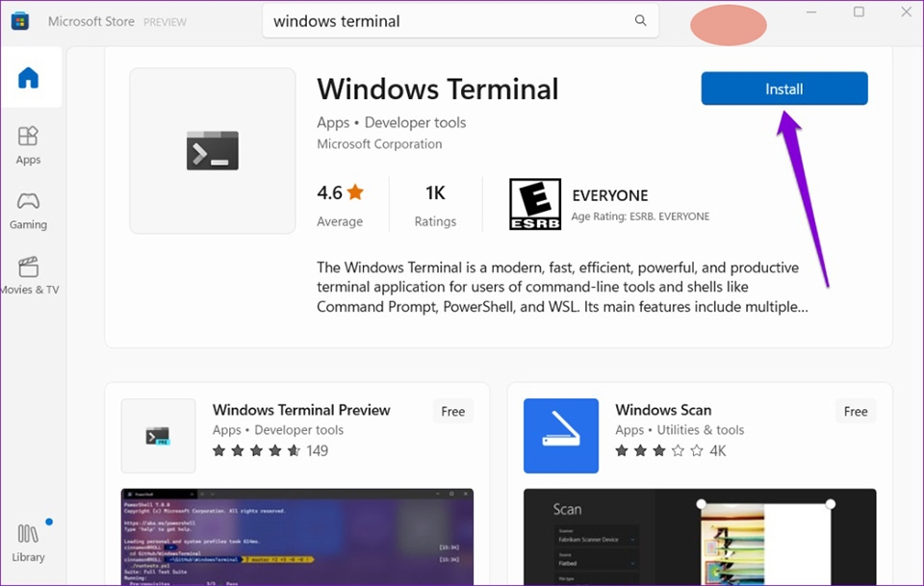Click the ESRB EVERYONE rating badge
The height and width of the screenshot is (586, 924).
tap(534, 203)
